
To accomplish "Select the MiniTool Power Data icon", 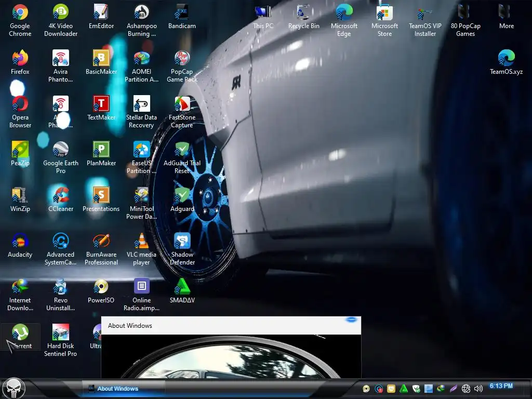I will point(141,203).
